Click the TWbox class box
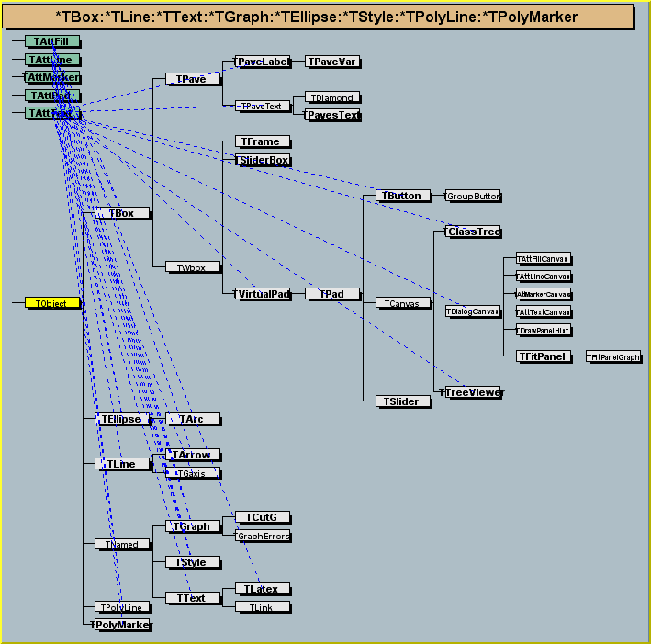 (x=192, y=267)
